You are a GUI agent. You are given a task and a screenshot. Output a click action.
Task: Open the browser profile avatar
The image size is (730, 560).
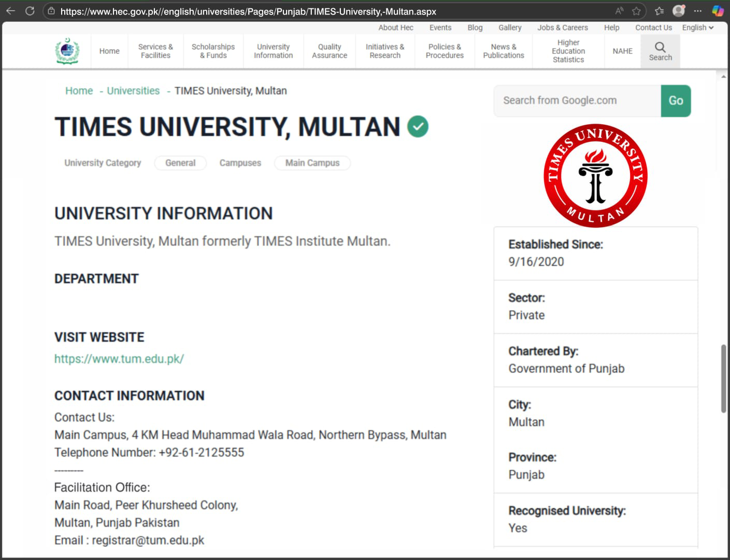pos(679,10)
